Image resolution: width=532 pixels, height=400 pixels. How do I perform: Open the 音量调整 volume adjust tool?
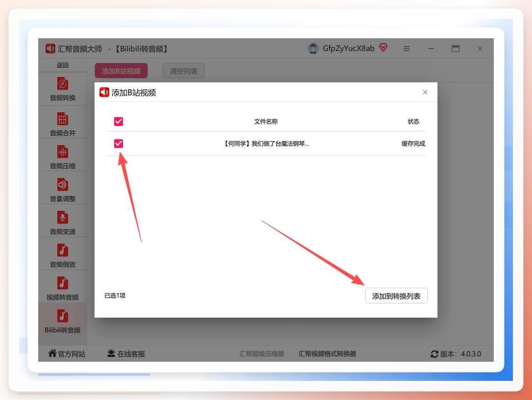(63, 190)
